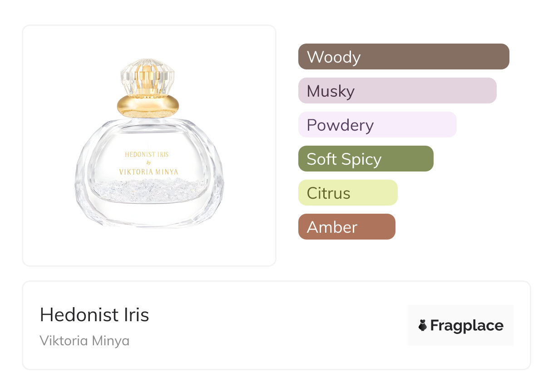This screenshot has width=553, height=392.
Task: Choose the pale lilac Powdery accord bar
Action: pyautogui.click(x=377, y=125)
